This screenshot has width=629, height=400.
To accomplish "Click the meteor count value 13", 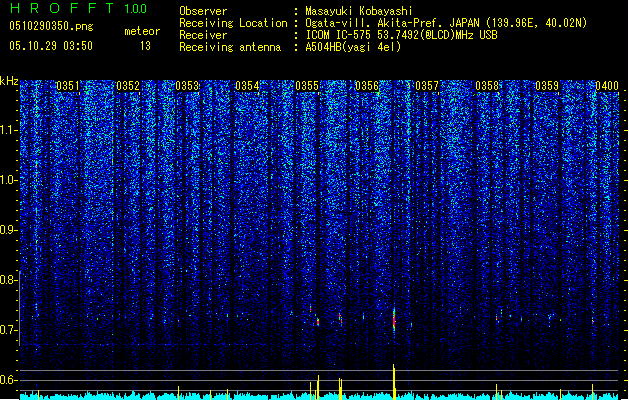I will point(145,46).
